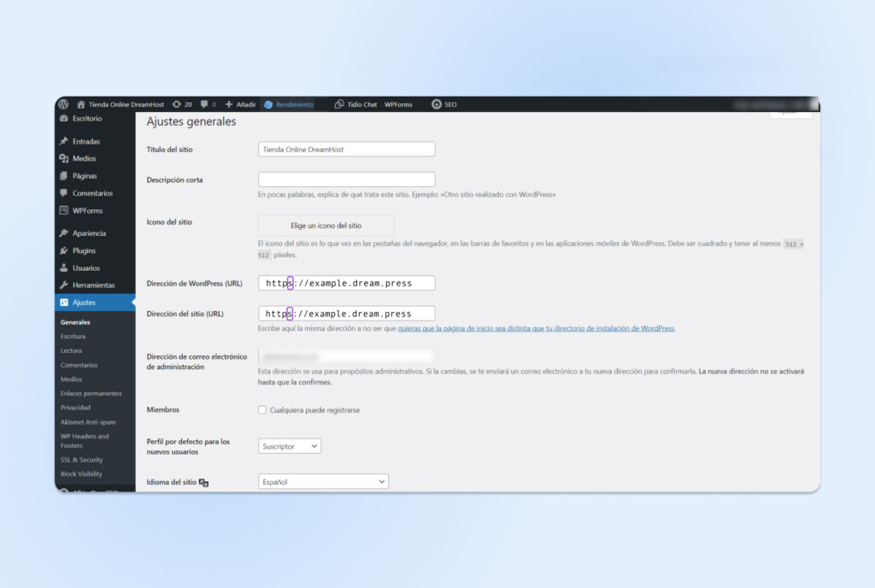The width and height of the screenshot is (875, 588).
Task: Click the Título del sitio text field
Action: (346, 149)
